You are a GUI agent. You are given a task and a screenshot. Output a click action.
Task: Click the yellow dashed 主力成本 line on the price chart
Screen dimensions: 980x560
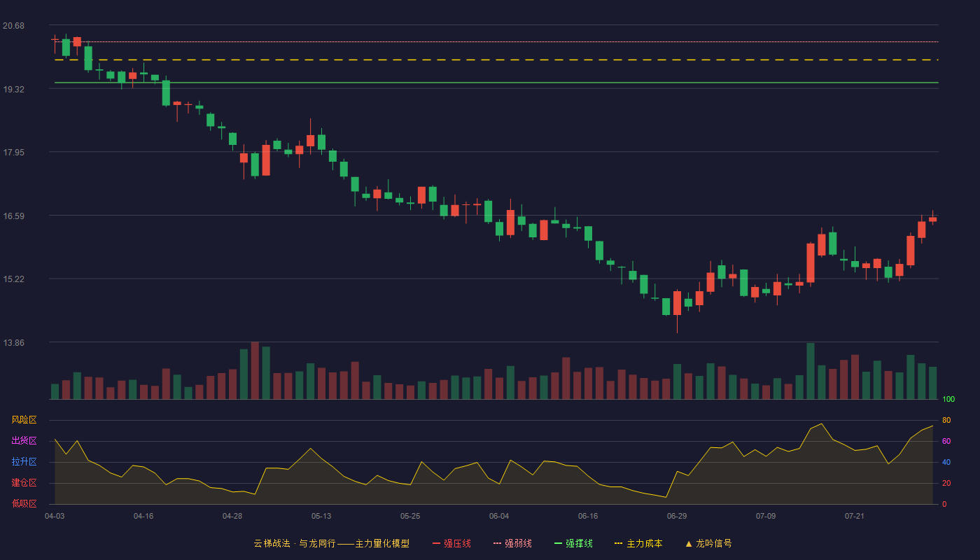coord(496,60)
